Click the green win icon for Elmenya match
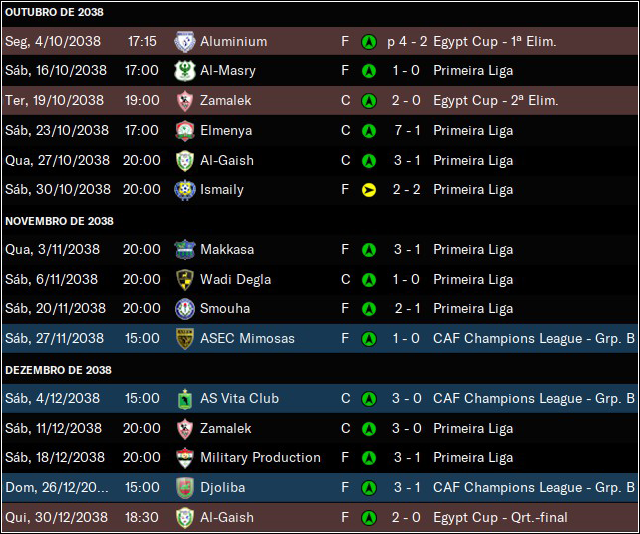 pyautogui.click(x=369, y=131)
